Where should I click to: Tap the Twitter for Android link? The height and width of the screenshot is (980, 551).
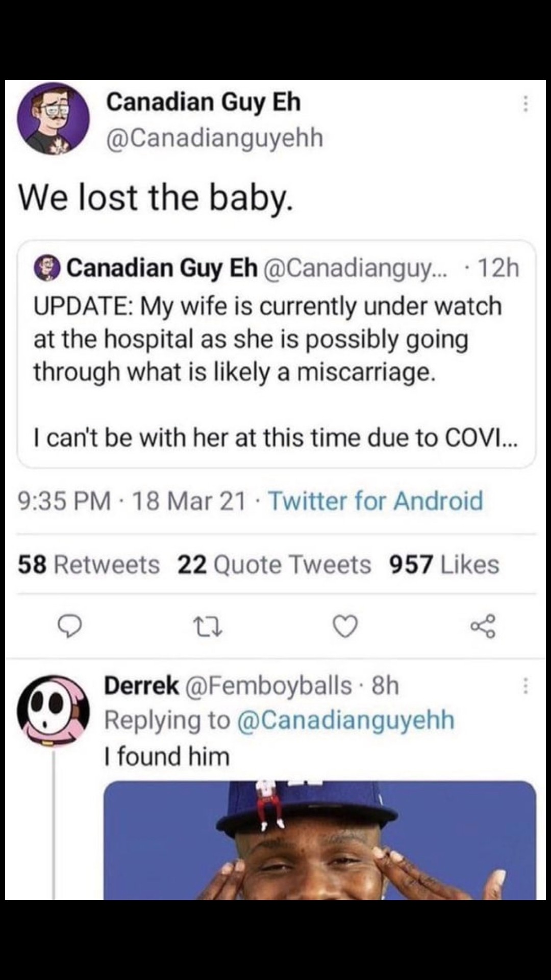[375, 501]
